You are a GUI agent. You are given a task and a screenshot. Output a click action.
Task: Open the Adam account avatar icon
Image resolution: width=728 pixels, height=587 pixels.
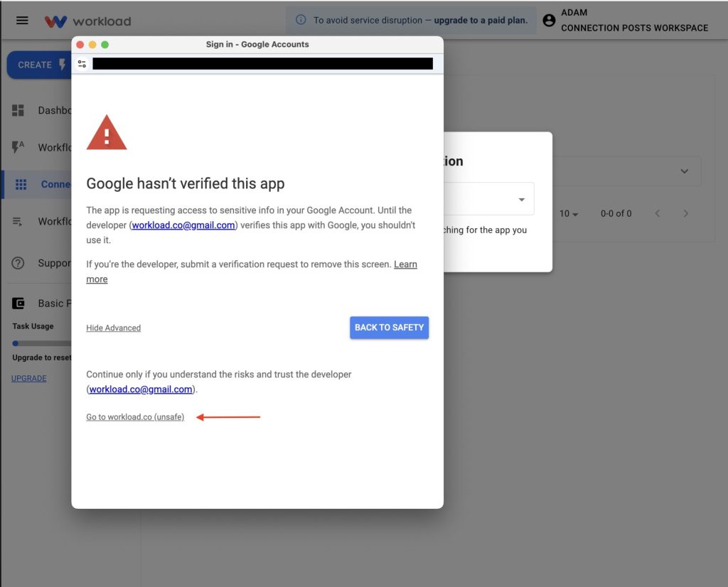point(549,21)
